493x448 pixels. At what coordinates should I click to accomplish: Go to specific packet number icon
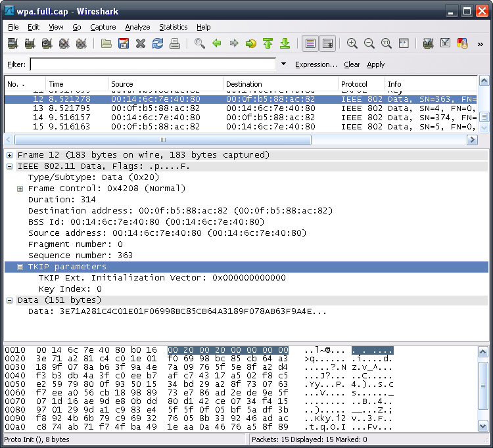pyautogui.click(x=251, y=43)
